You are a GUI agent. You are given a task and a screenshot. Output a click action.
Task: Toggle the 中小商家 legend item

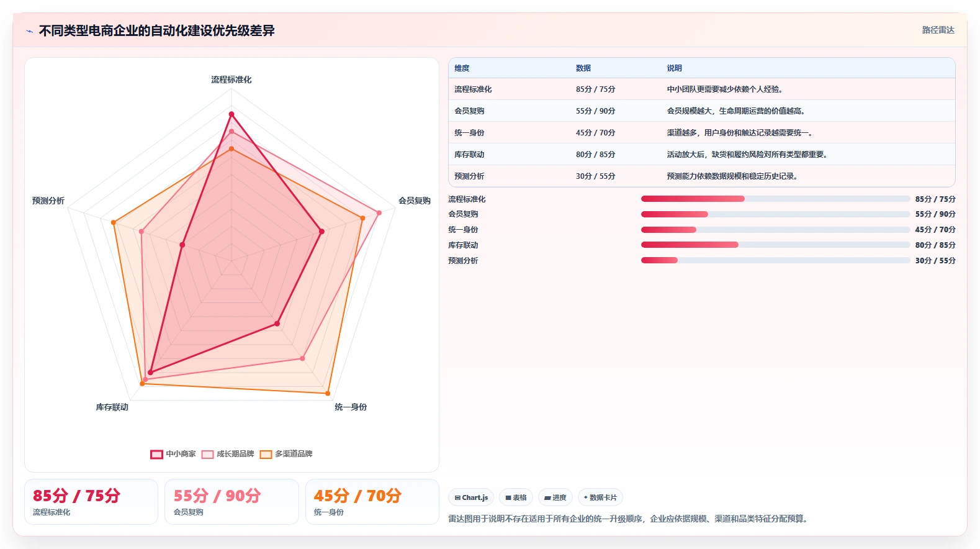tap(173, 454)
